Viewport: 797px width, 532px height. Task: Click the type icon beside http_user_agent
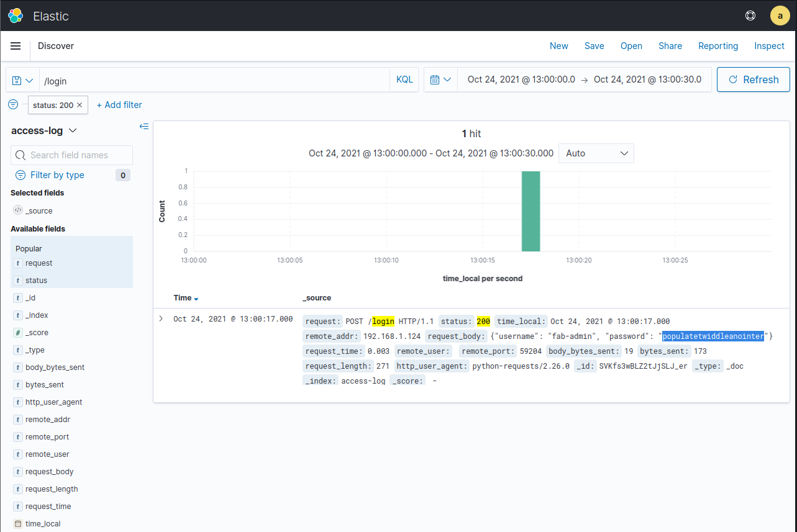[x=17, y=402]
